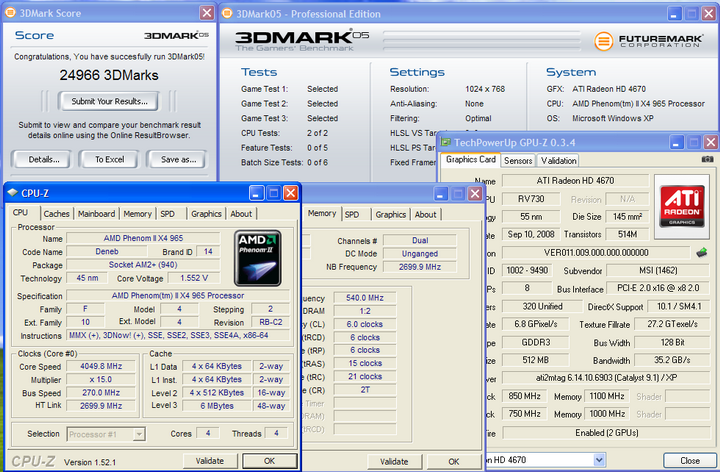Image resolution: width=720 pixels, height=472 pixels.
Task: Click the GPU-Z Name field ATI Radeon HD 4670
Action: pos(575,180)
